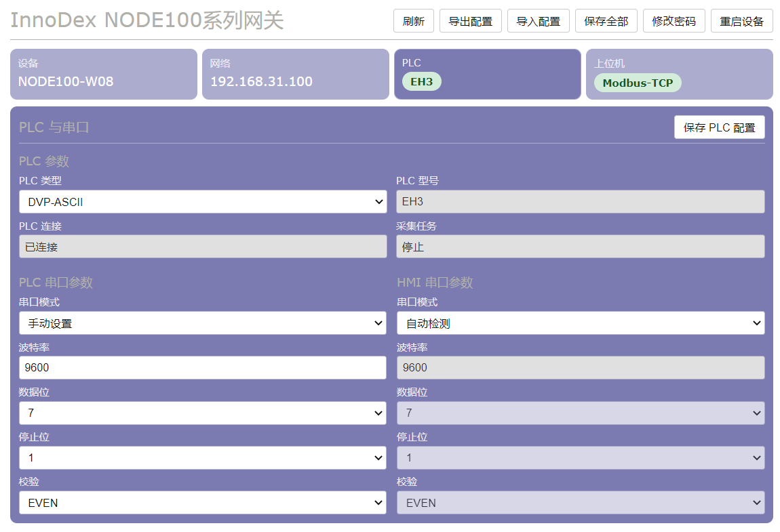Save PLC settings with 保存 PLC 配置

click(x=720, y=127)
